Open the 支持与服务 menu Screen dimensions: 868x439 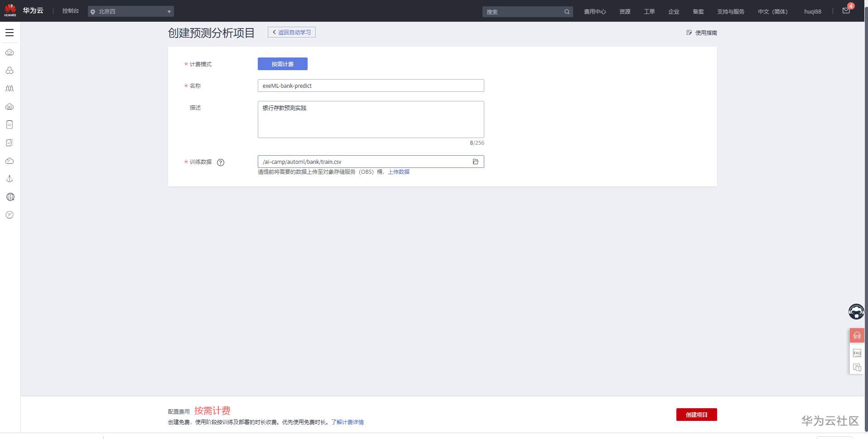pyautogui.click(x=731, y=12)
